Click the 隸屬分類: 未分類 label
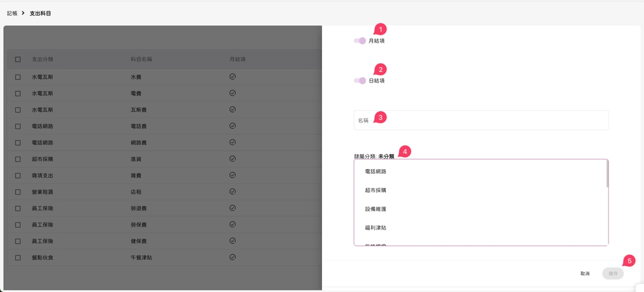644x292 pixels. click(x=374, y=156)
